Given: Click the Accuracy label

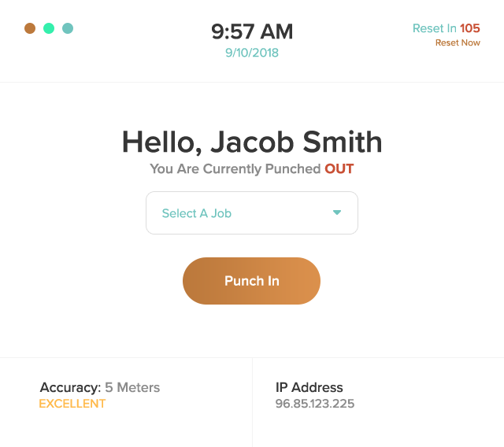Looking at the screenshot, I should (70, 387).
